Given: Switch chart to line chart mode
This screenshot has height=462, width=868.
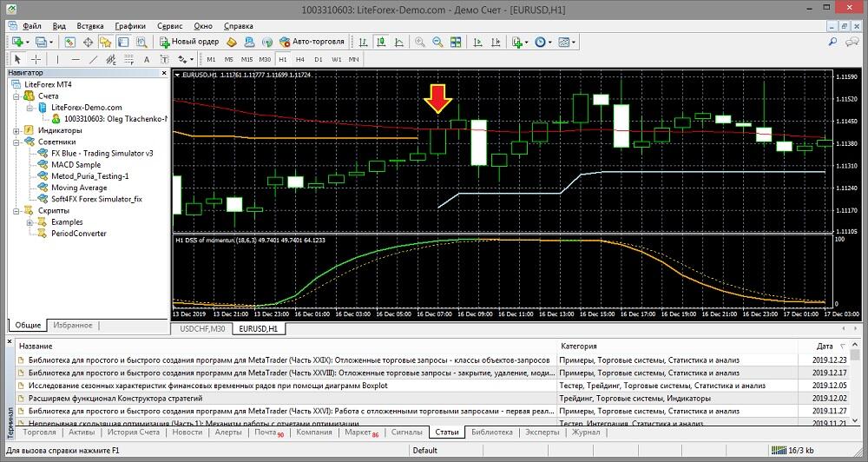Looking at the screenshot, I should pos(398,42).
